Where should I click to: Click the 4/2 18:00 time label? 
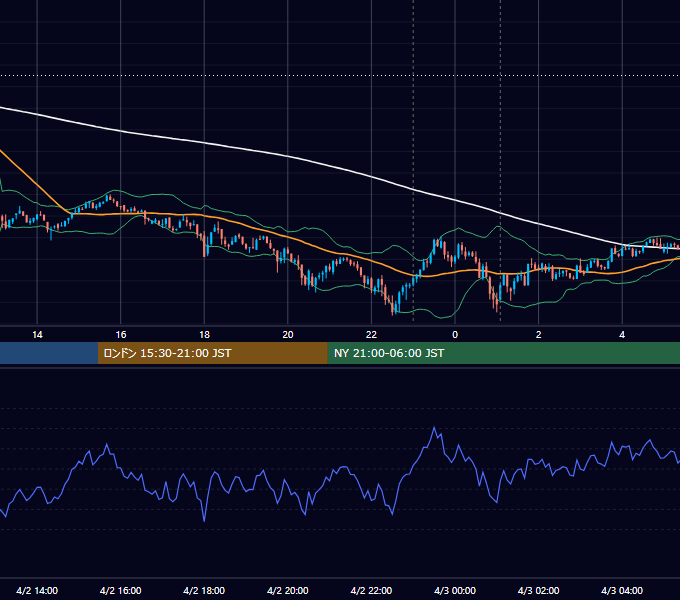[x=204, y=590]
